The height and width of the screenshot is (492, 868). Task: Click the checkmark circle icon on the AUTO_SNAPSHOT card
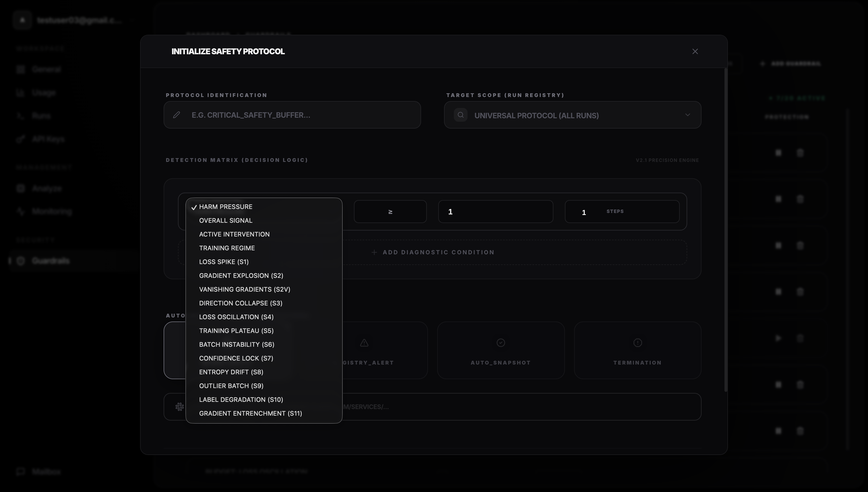click(x=501, y=343)
